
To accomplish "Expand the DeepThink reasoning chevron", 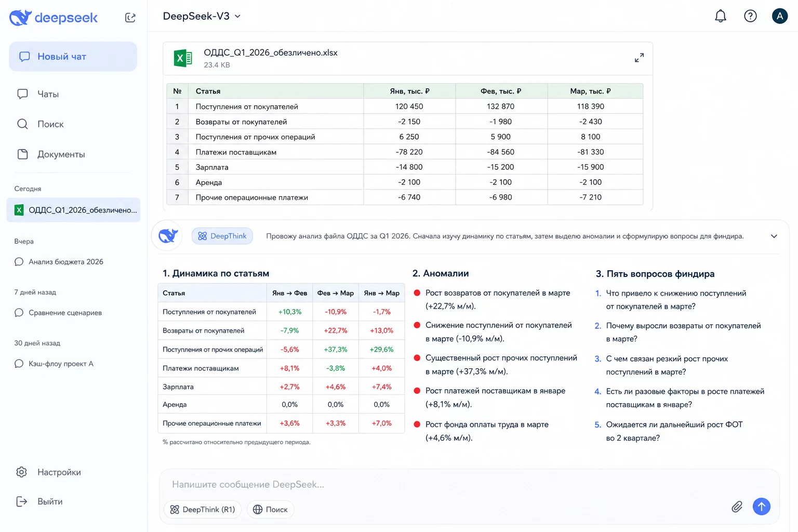I will tap(774, 236).
